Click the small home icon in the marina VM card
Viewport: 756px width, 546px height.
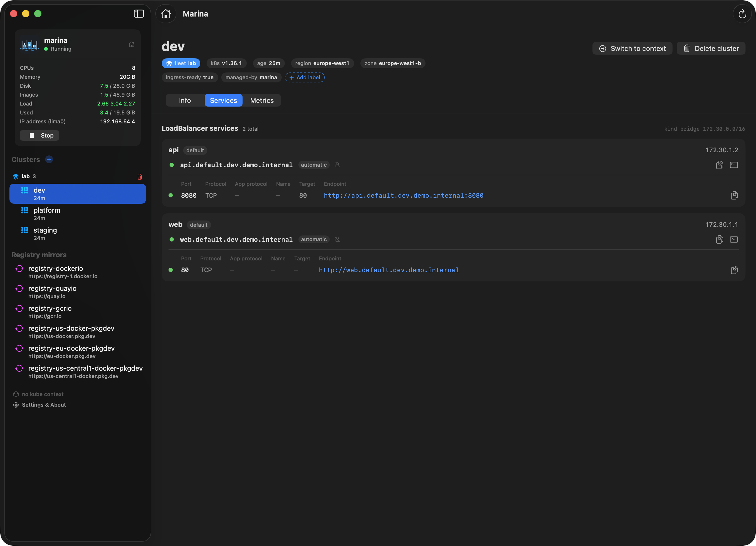[x=132, y=44]
